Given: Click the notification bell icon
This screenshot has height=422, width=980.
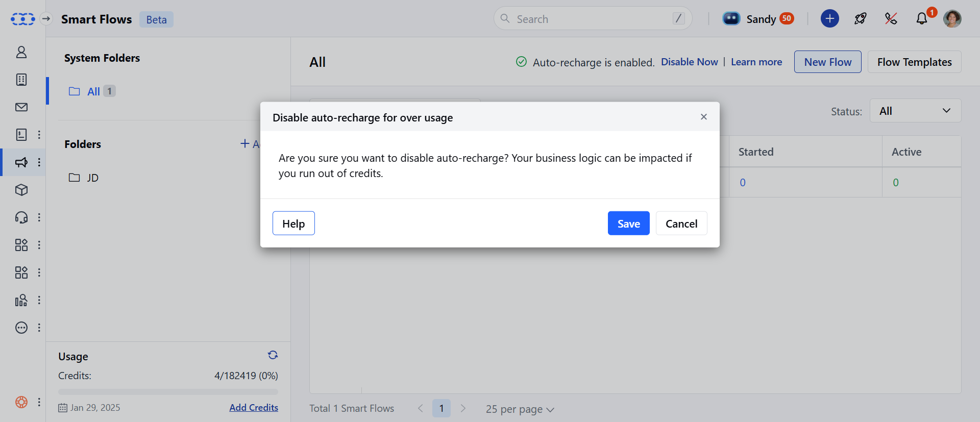Looking at the screenshot, I should click(x=921, y=19).
